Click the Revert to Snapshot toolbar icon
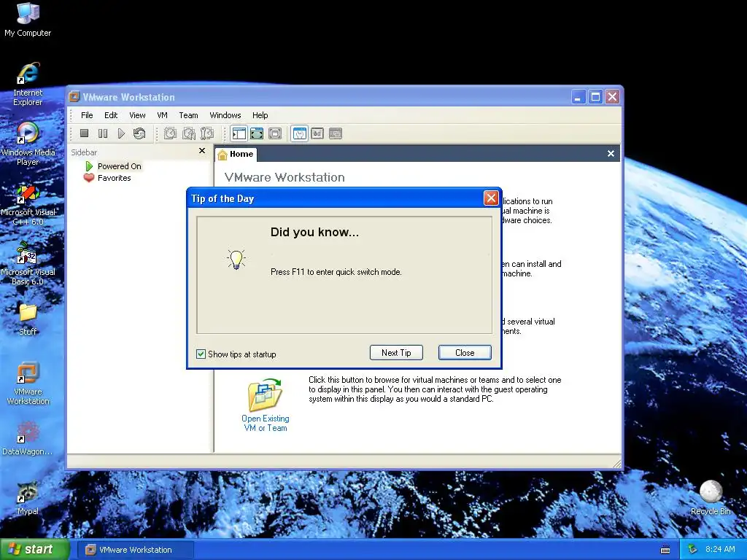The image size is (747, 560). [189, 133]
